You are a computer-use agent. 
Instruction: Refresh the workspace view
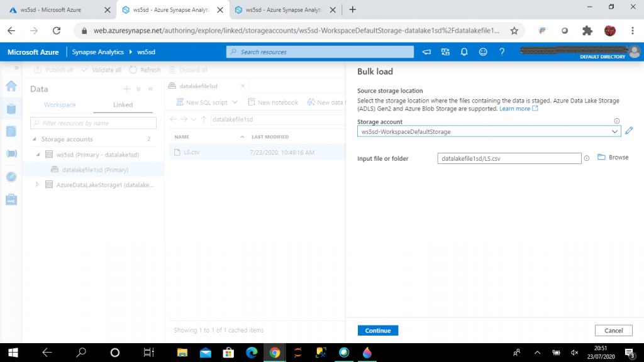pos(145,70)
